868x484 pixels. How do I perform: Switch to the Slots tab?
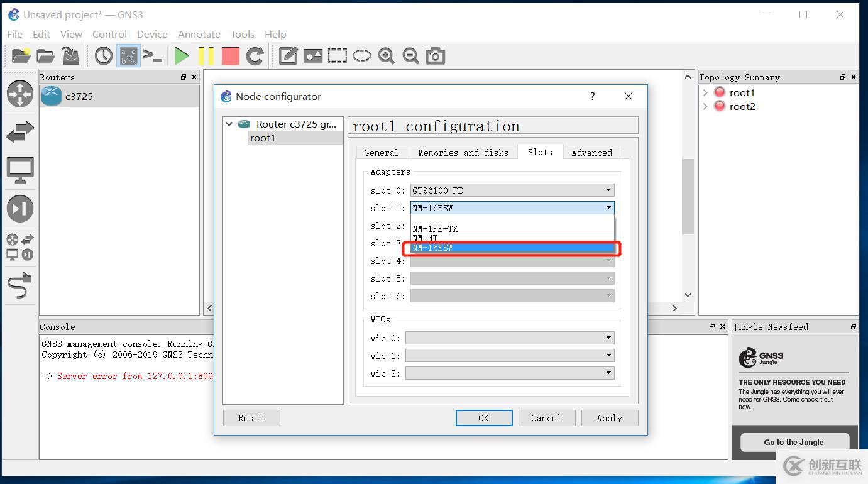(x=540, y=152)
